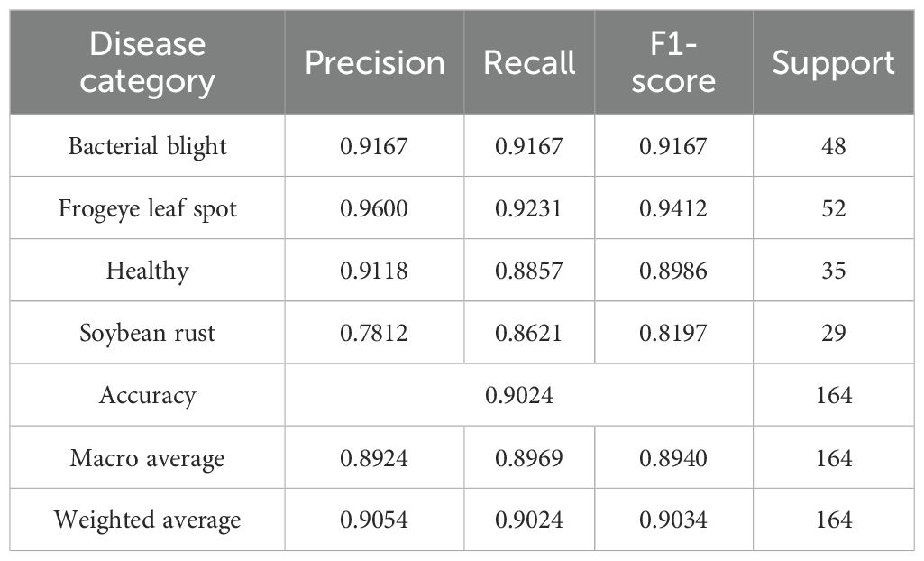Click the F1-score column header
Screen dimensions: 924x561
[x=673, y=63]
